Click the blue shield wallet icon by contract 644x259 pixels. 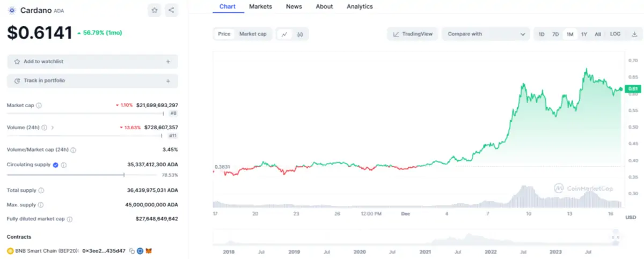(x=141, y=250)
